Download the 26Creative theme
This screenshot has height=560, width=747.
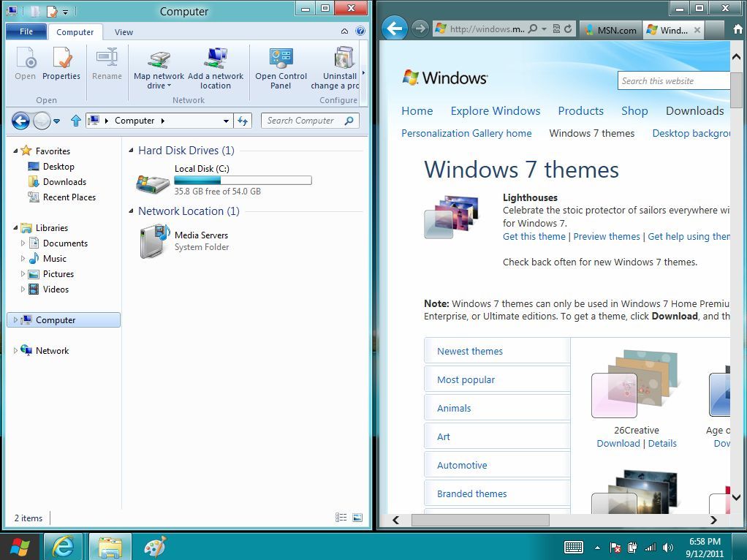point(618,443)
